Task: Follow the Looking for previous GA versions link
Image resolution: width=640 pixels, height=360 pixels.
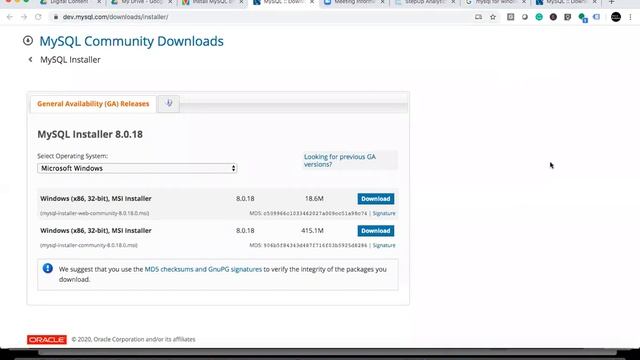Action: pyautogui.click(x=340, y=160)
